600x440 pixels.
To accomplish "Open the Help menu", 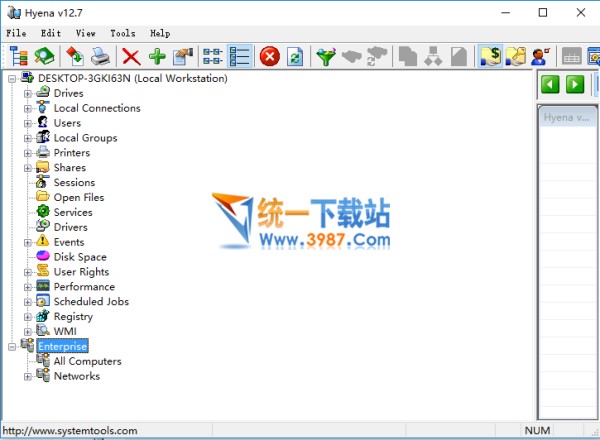I will 160,33.
